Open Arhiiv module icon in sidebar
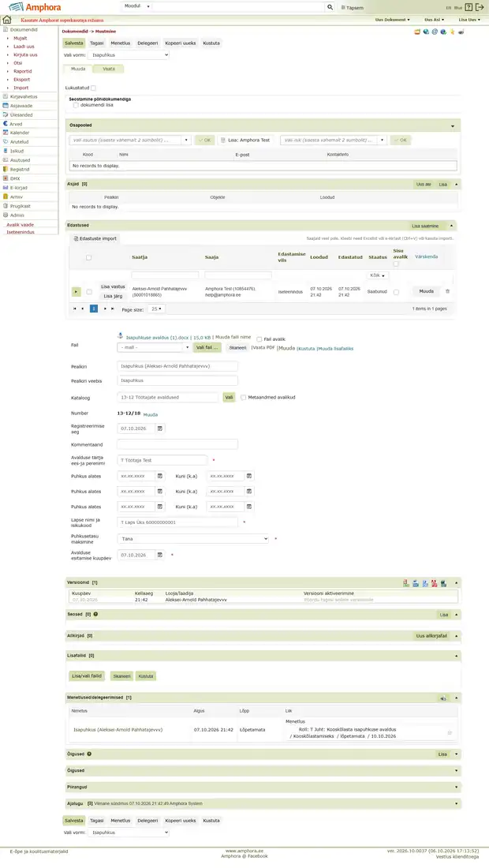Viewport: 489px width, 868px height. coord(6,196)
